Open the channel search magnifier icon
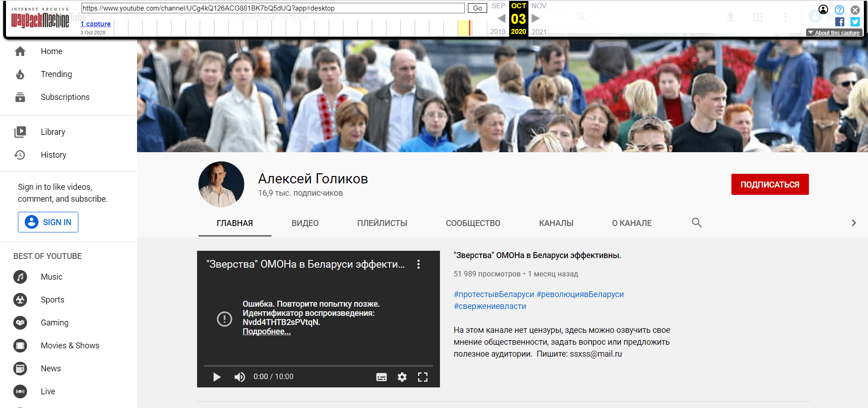The image size is (868, 408). [697, 223]
